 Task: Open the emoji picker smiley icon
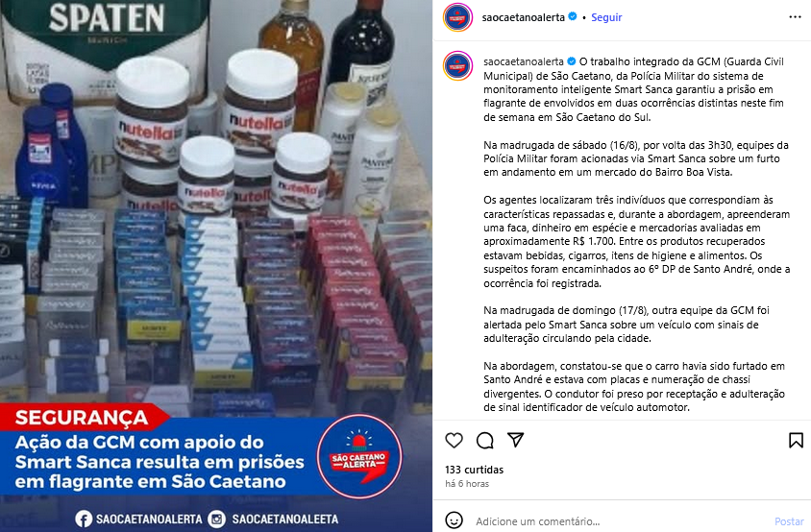tap(455, 520)
